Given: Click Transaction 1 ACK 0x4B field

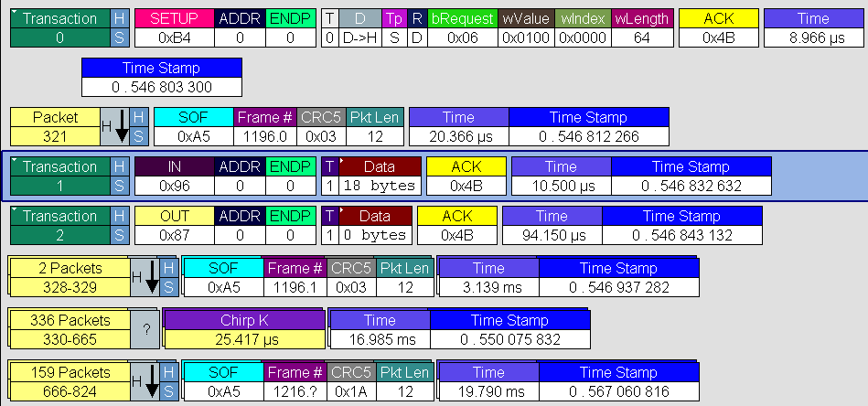Looking at the screenshot, I should pos(466,176).
